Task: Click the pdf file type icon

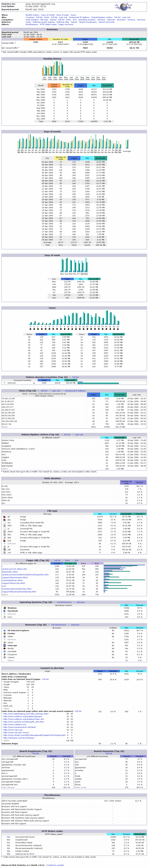Action: 4,550
